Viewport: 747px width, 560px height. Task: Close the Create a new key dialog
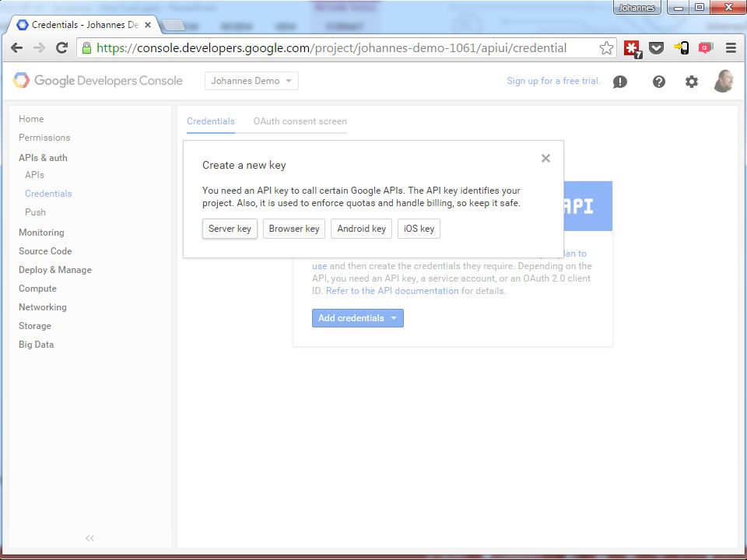point(546,158)
